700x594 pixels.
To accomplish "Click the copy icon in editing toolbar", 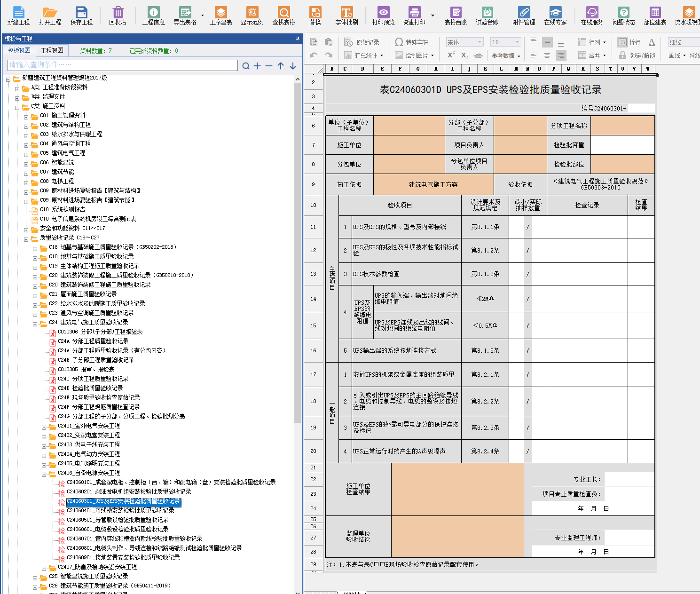I will pyautogui.click(x=314, y=42).
